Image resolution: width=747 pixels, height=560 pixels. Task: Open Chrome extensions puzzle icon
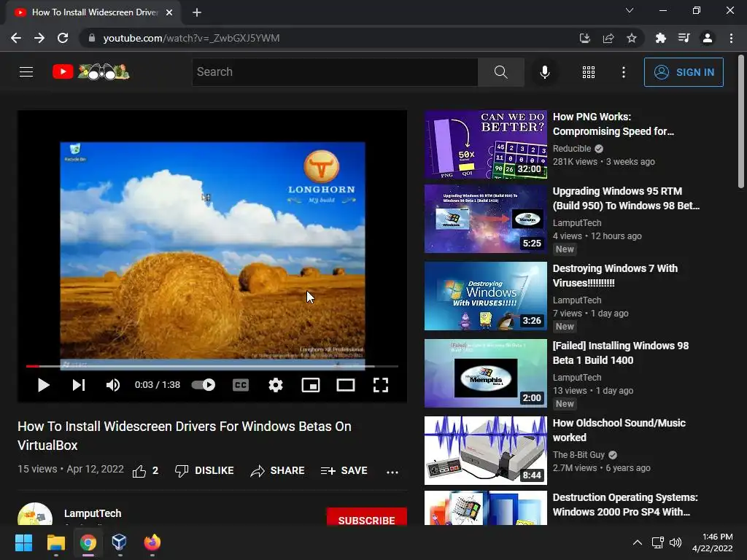[x=660, y=38]
